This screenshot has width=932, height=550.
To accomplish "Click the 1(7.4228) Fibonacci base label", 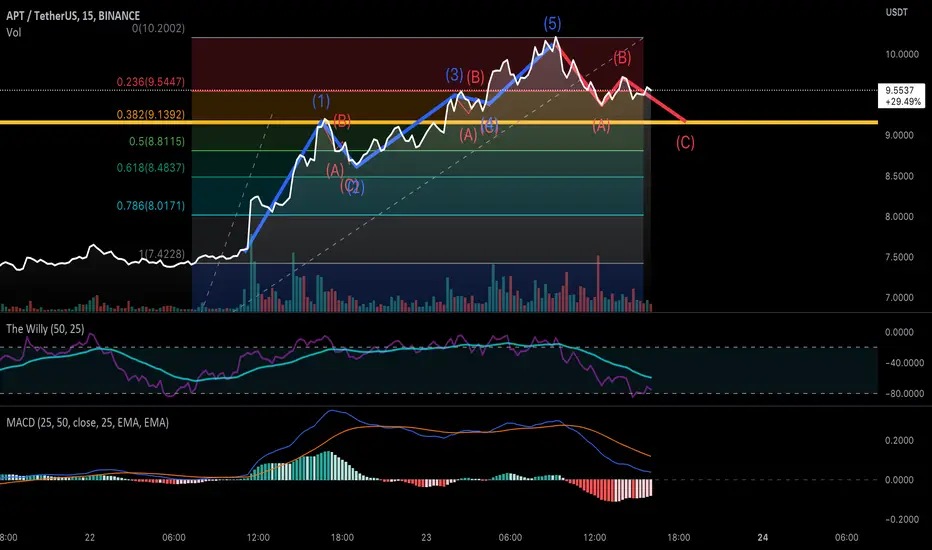I will tap(162, 254).
